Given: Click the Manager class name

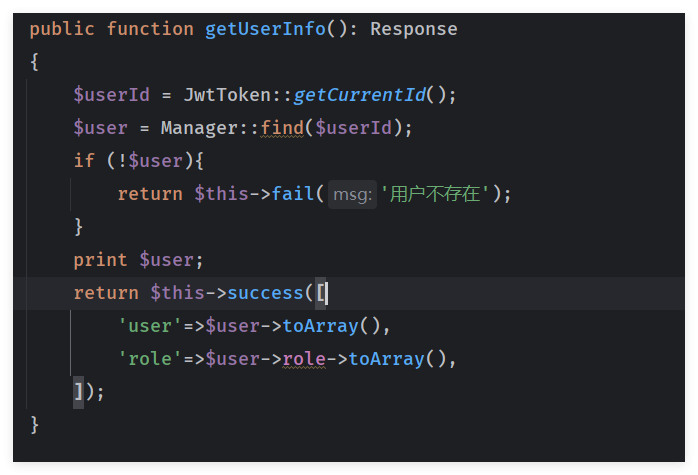Looking at the screenshot, I should (199, 128).
